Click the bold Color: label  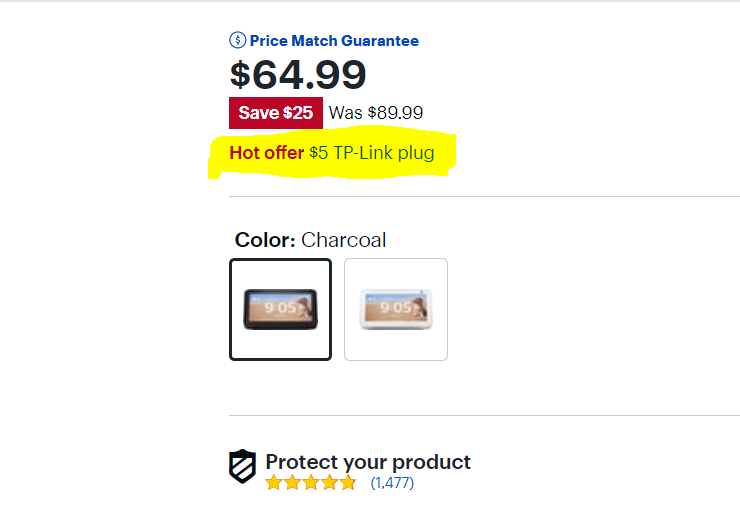point(265,240)
